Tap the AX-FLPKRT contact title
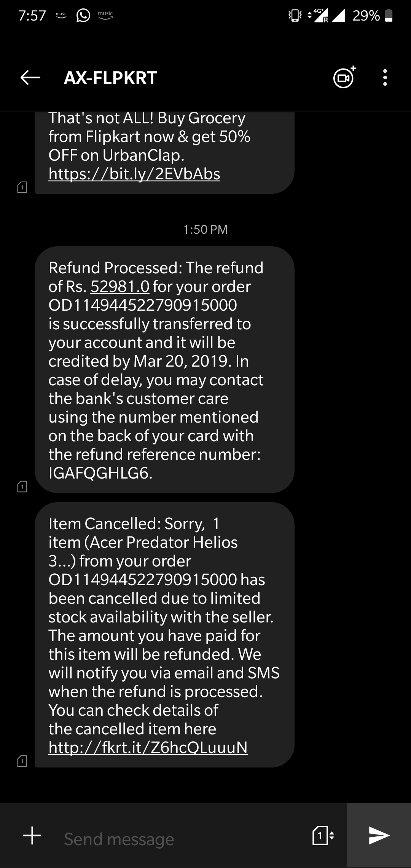This screenshot has width=411, height=868. [x=110, y=78]
